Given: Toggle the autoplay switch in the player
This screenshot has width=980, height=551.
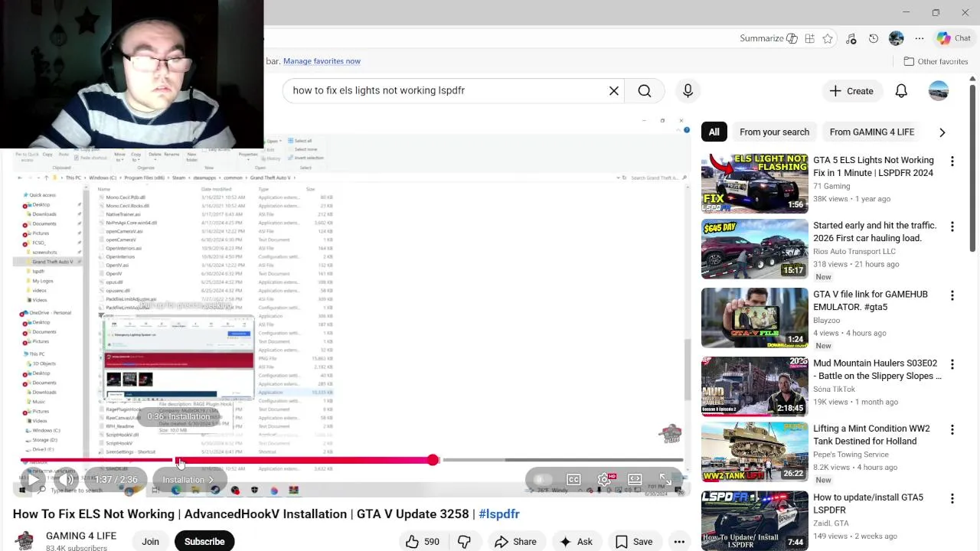Looking at the screenshot, I should (x=542, y=480).
